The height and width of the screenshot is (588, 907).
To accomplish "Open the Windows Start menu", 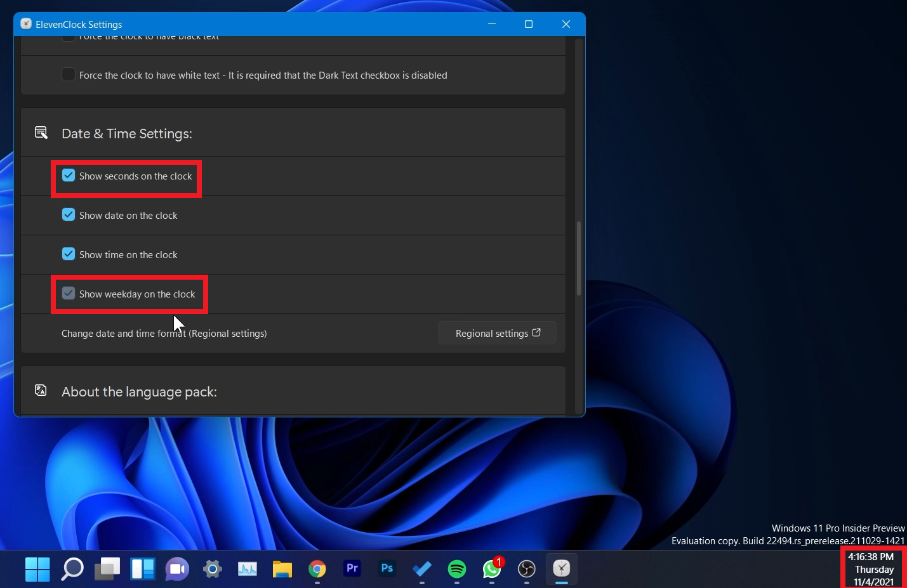I will click(37, 569).
